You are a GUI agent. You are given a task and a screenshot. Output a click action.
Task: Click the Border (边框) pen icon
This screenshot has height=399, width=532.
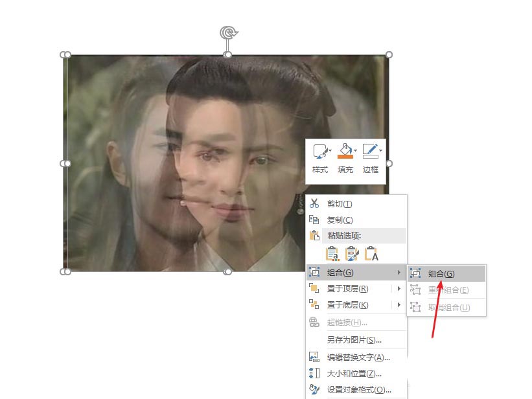pyautogui.click(x=370, y=151)
